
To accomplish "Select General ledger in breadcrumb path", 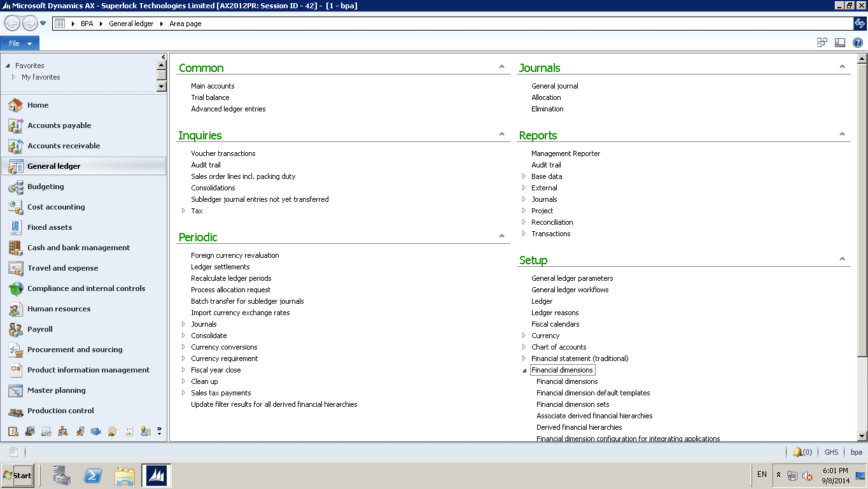I will 130,24.
